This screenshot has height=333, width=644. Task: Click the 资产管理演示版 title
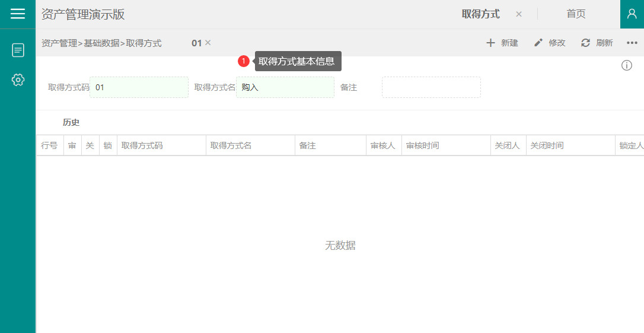pyautogui.click(x=83, y=14)
